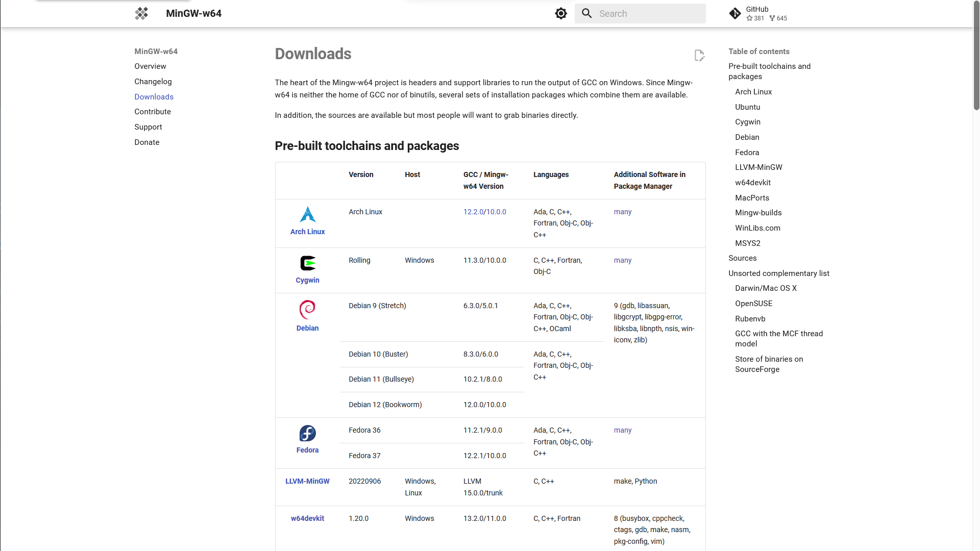Click the search magnifier icon
Screen dimensions: 980x551
[587, 14]
